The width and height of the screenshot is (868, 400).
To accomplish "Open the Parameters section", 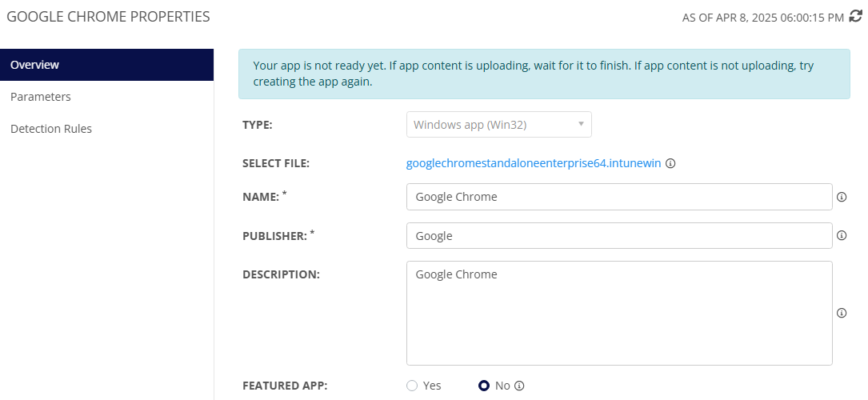I will [41, 97].
